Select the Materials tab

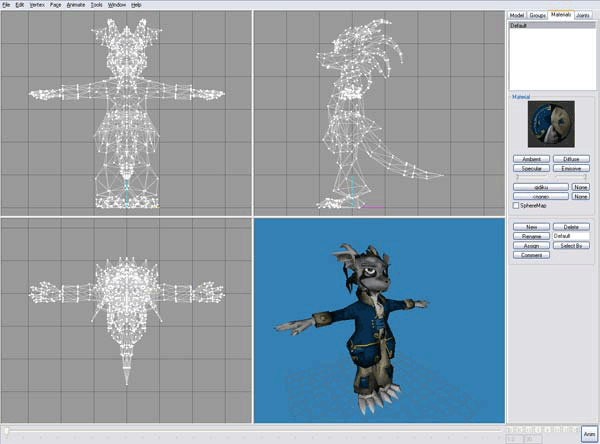[561, 15]
